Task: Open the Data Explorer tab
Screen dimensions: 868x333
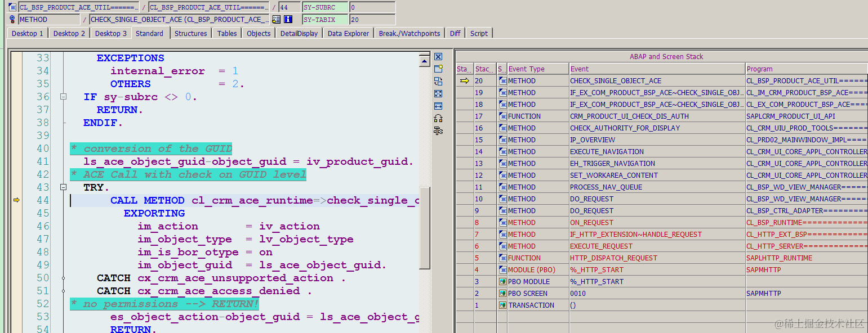Action: pos(349,33)
